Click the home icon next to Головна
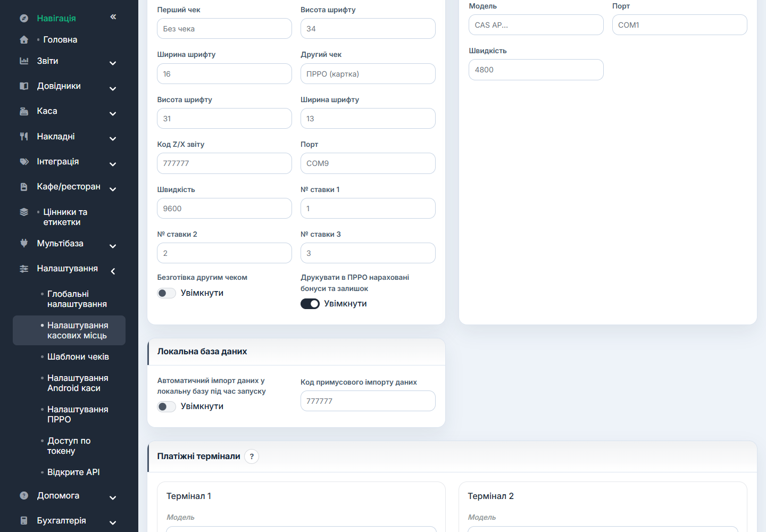This screenshot has width=766, height=532. 24,39
